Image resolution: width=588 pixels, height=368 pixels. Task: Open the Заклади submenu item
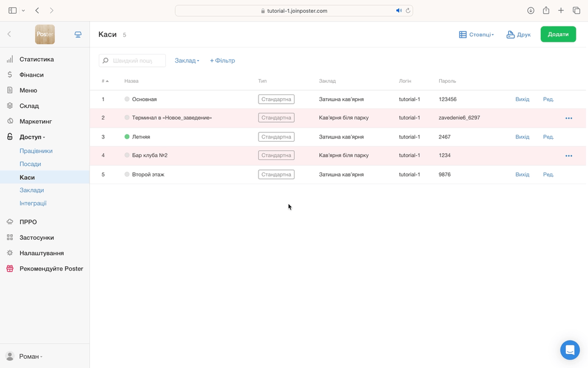pyautogui.click(x=32, y=190)
